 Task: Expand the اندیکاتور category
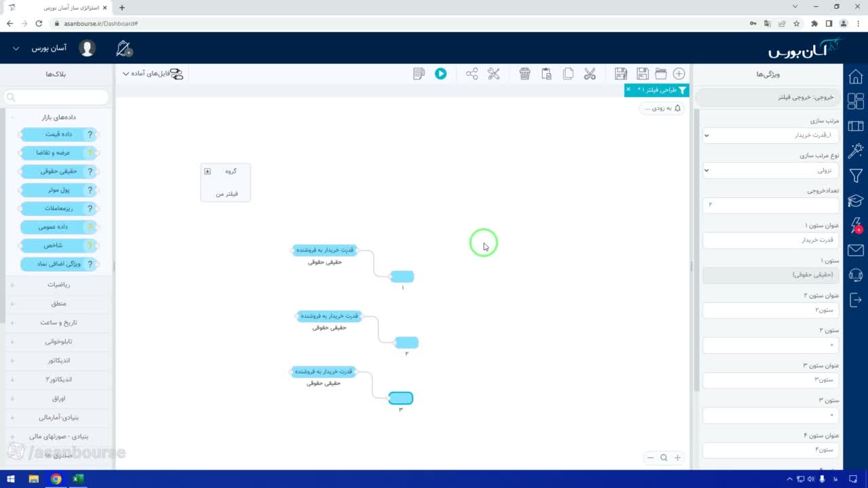[12, 361]
